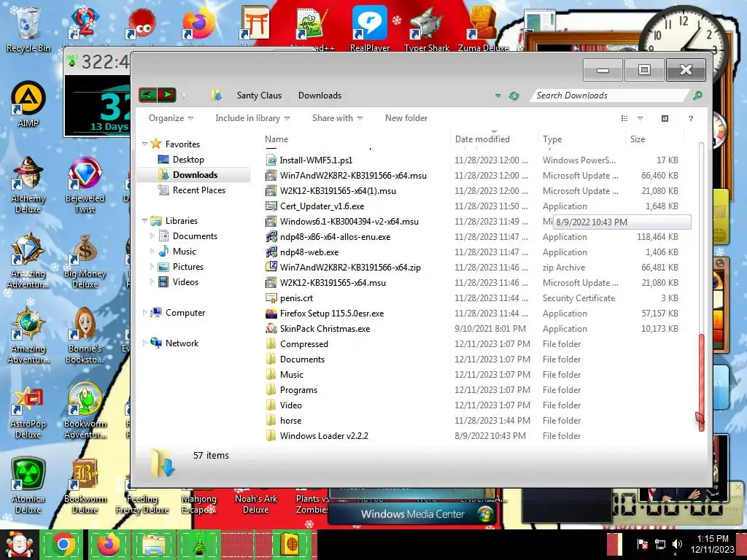Open network icon in system tray
The width and height of the screenshot is (747, 560).
(659, 544)
